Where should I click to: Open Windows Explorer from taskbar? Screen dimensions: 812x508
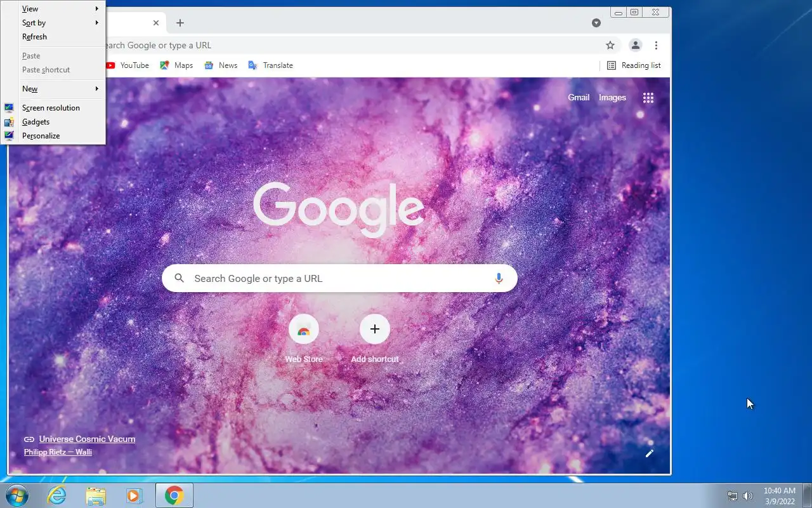click(x=96, y=495)
